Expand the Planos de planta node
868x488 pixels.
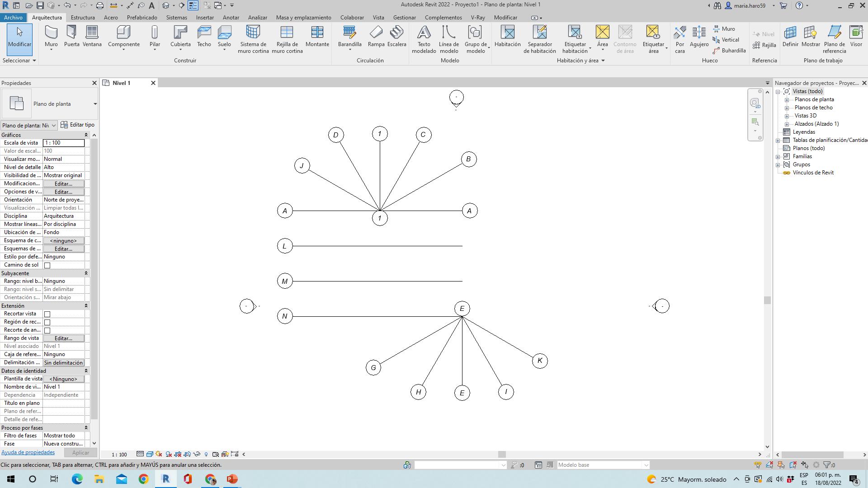coord(787,99)
